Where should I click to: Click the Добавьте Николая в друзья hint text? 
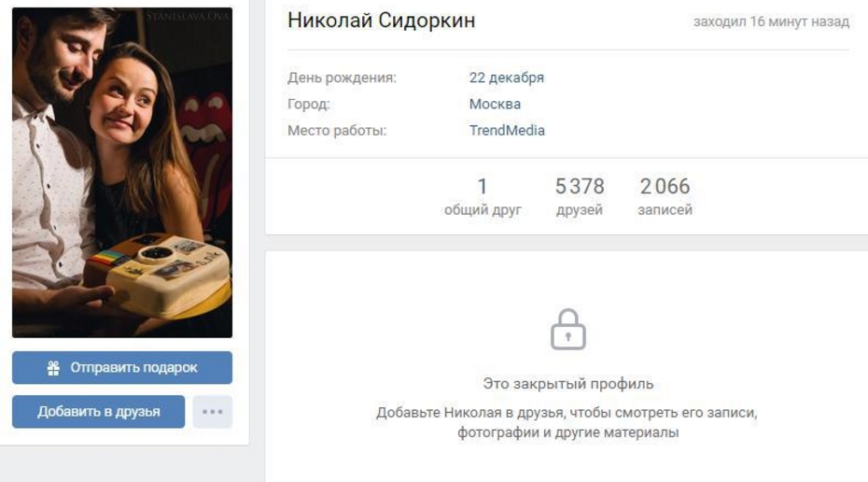pos(567,422)
